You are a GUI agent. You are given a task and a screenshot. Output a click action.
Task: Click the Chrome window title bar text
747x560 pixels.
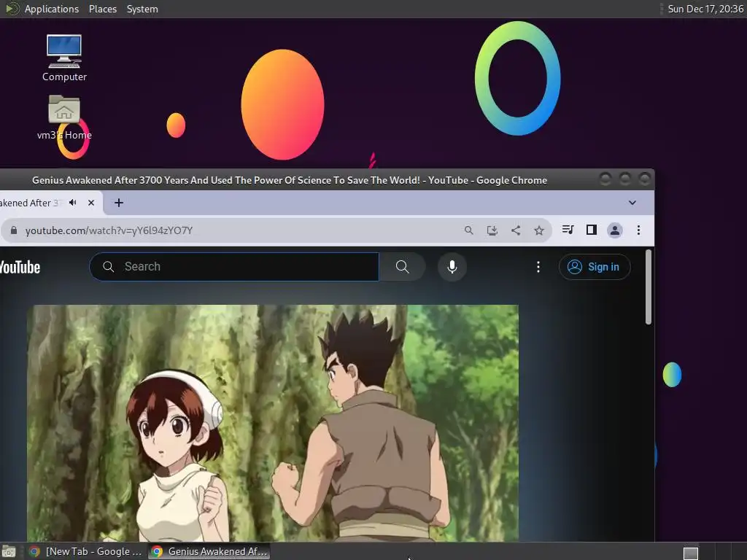[289, 180]
